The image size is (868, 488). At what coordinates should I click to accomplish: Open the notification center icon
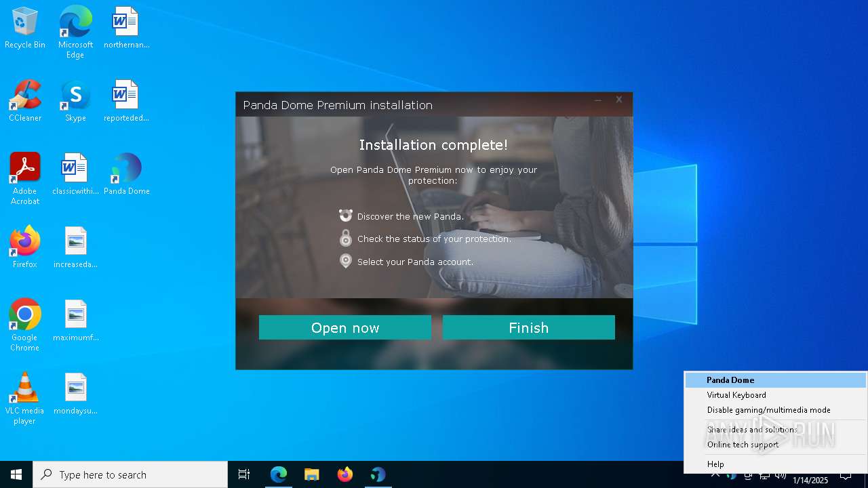pyautogui.click(x=846, y=474)
